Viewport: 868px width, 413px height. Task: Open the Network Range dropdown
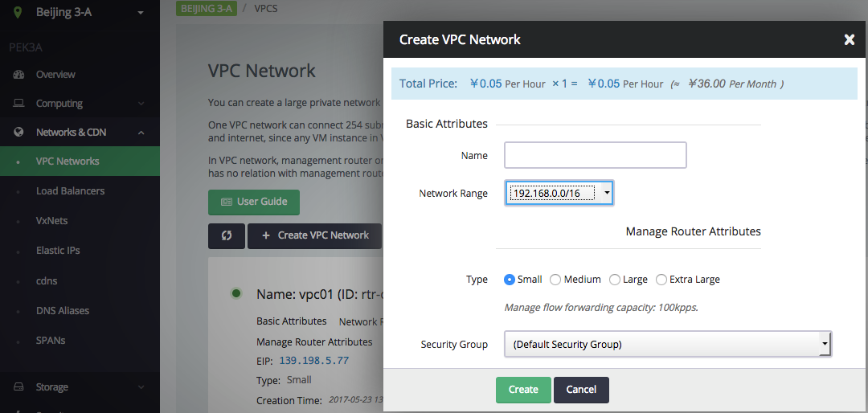click(559, 193)
